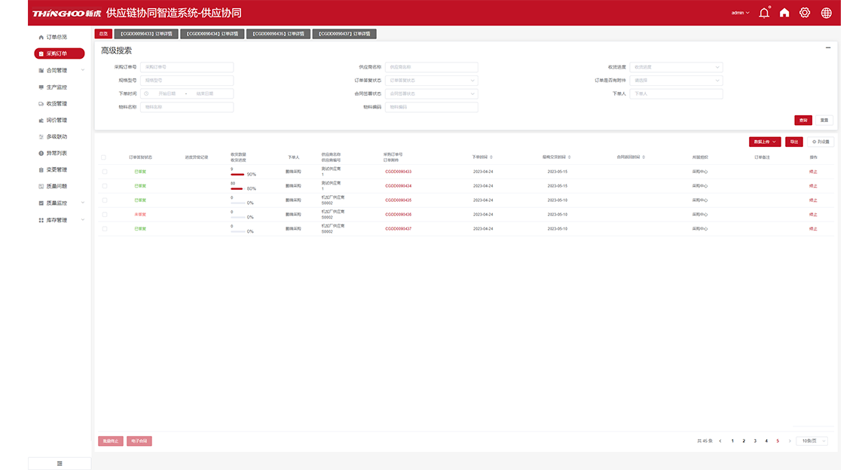Minimize the 高级搜索 panel with dash icon
The width and height of the screenshot is (868, 470).
(x=828, y=47)
